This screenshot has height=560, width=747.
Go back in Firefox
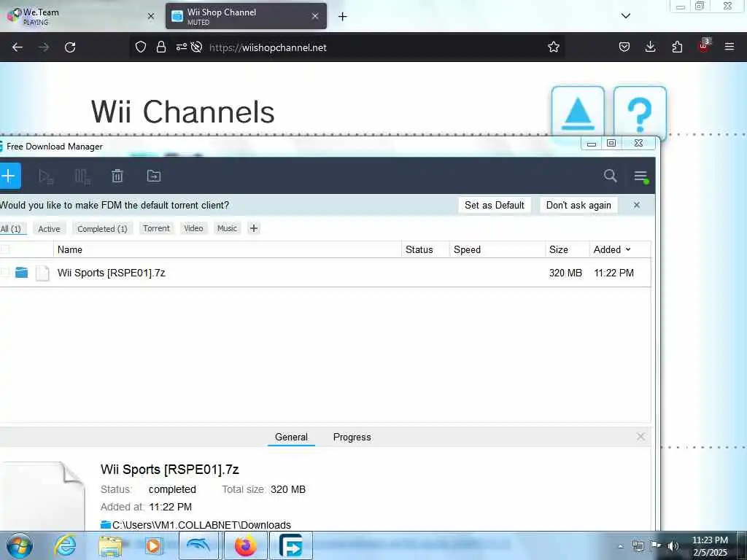click(18, 47)
